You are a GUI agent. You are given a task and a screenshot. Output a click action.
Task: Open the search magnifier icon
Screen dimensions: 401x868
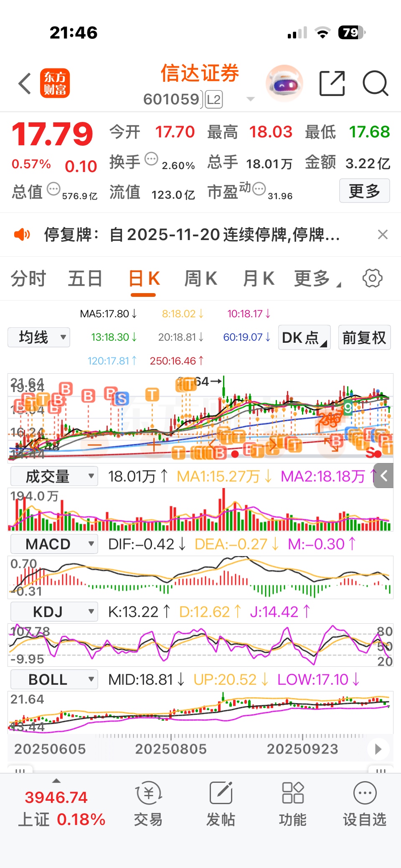(376, 84)
